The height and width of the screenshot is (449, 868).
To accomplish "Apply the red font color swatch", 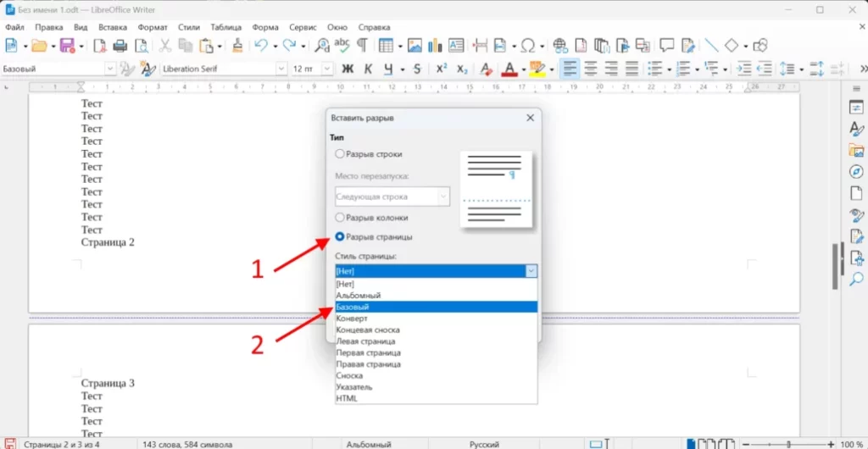I will point(509,69).
